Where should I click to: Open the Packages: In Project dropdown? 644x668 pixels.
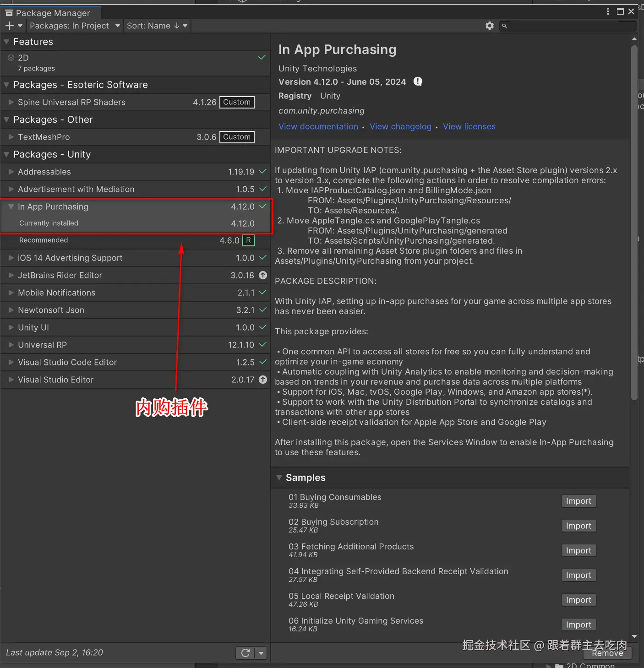pyautogui.click(x=75, y=26)
